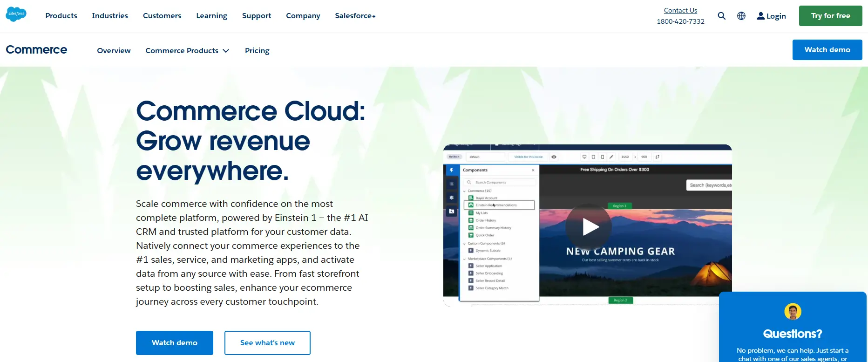The width and height of the screenshot is (868, 362).
Task: Click Watch demo in the sub-navigation bar
Action: [827, 50]
